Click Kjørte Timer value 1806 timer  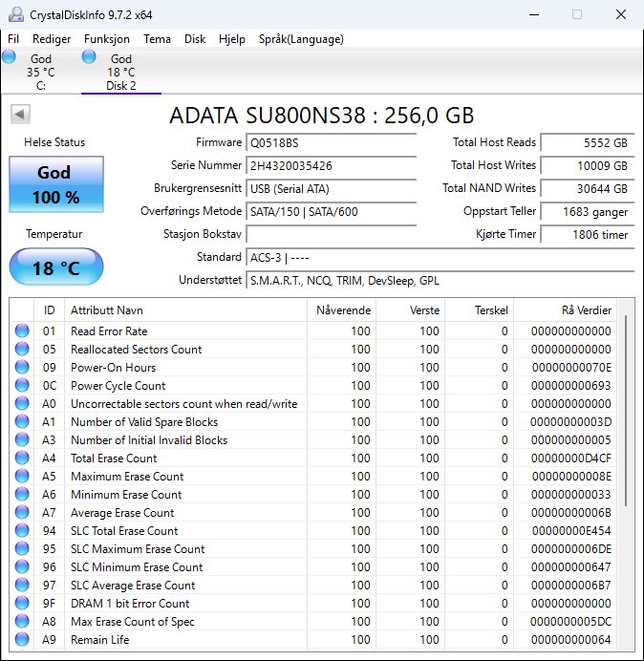[588, 234]
